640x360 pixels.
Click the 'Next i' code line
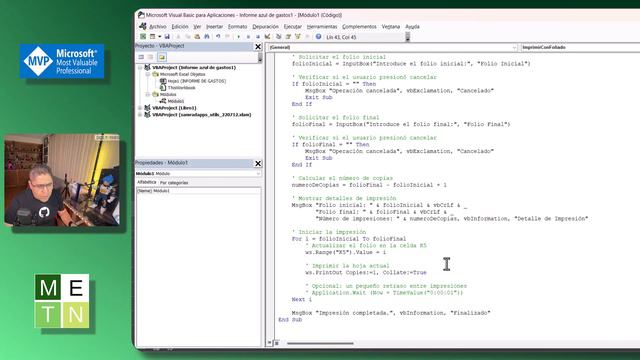pyautogui.click(x=302, y=299)
